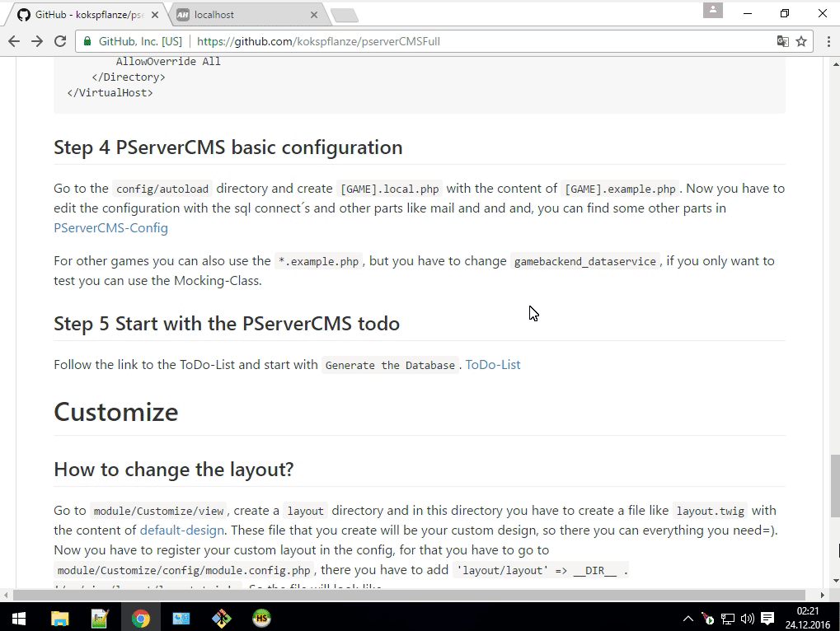Viewport: 840px width, 631px height.
Task: Open the action center notifications icon
Action: pos(767,618)
